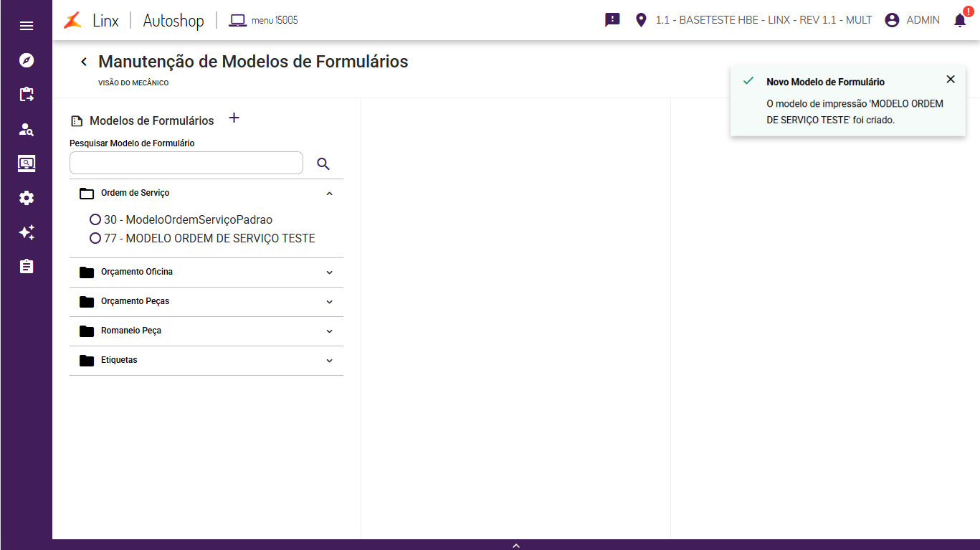The image size is (980, 550).
Task: Click the ADMIN user label
Action: [923, 20]
